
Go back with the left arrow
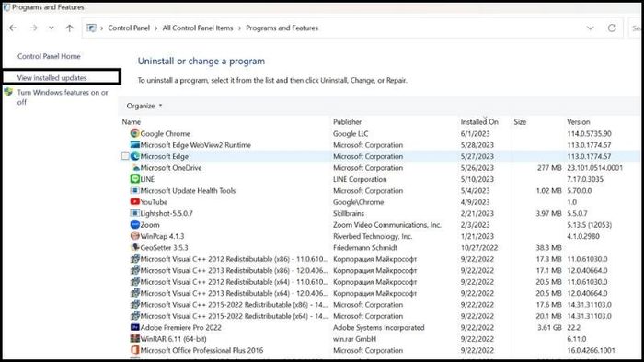(13, 28)
